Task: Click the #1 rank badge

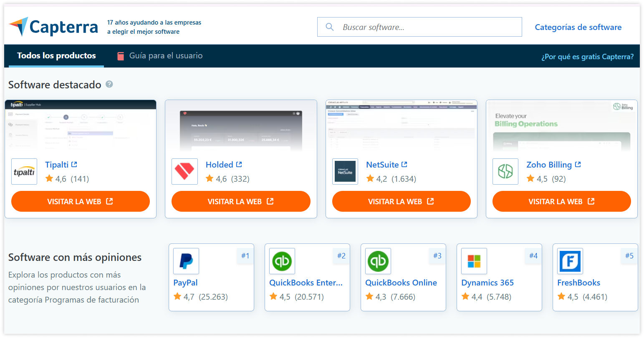Action: coord(245,255)
